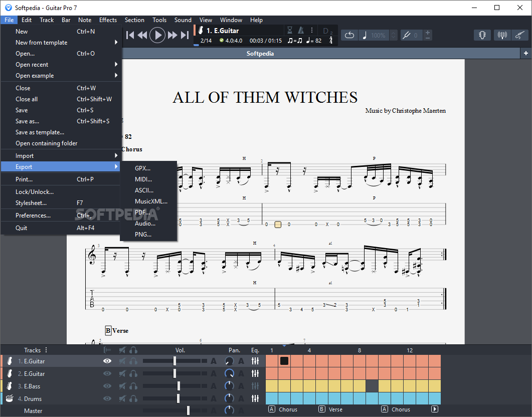Adjust the Master volume slider
This screenshot has width=532, height=417.
point(188,410)
